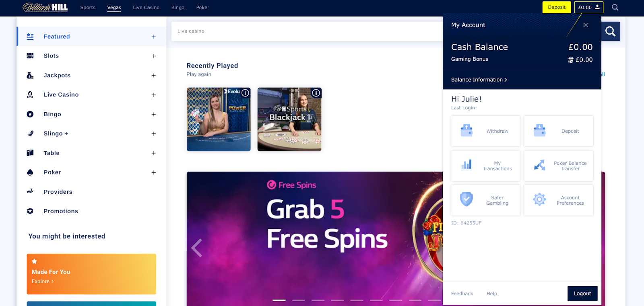Expand the Jackpots category
Viewport: 644px width, 306px height.
tap(154, 75)
